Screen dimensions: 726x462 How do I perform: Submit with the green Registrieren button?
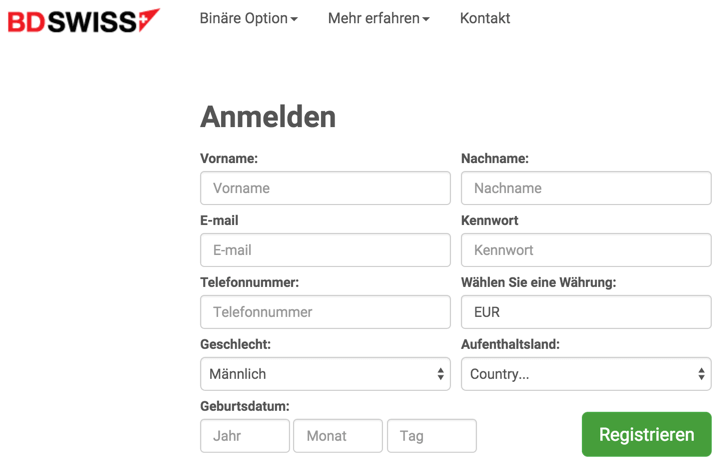646,434
